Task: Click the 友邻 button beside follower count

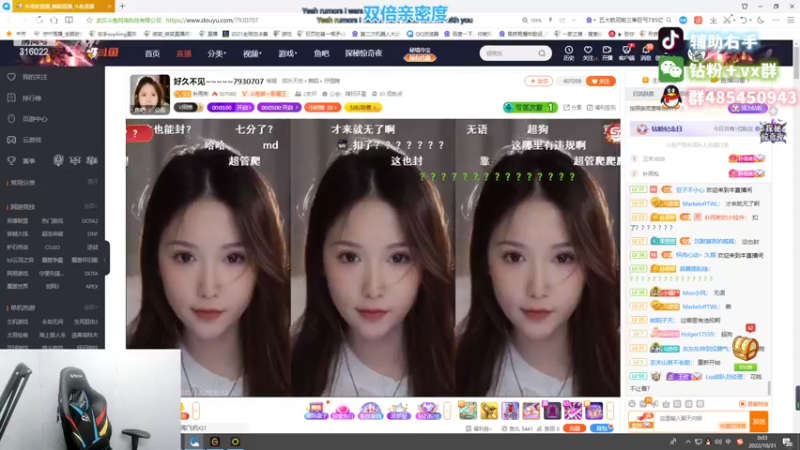Action: click(x=539, y=81)
